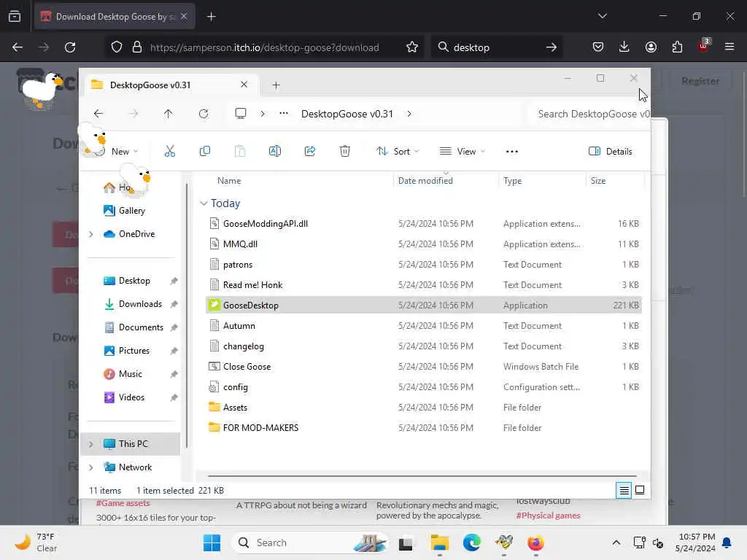Switch to details list view in status bar
The image size is (747, 560).
point(624,490)
